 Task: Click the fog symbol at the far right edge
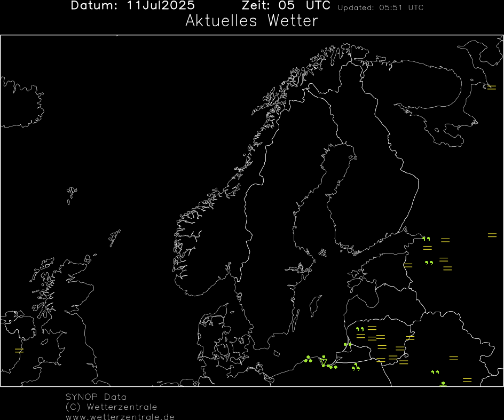coord(492,235)
